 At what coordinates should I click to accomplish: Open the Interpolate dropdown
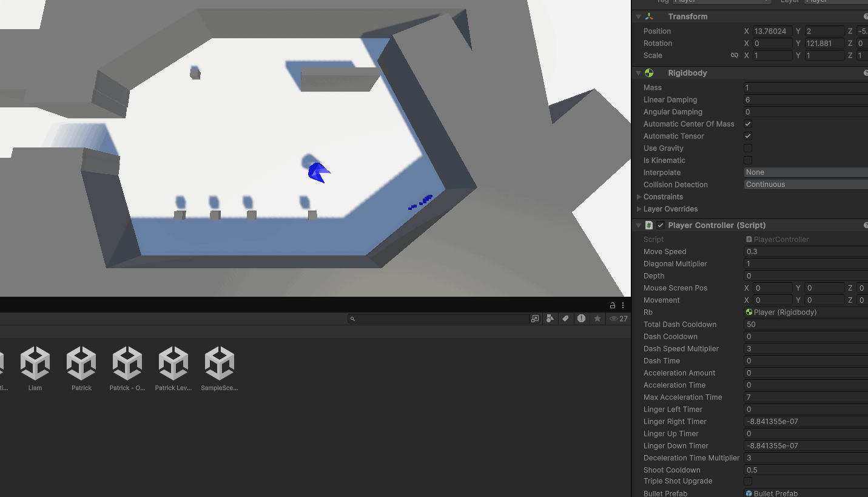pos(806,172)
